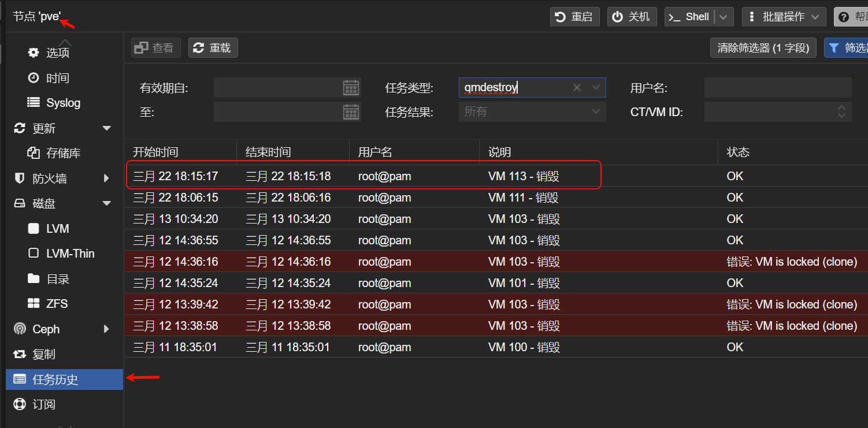Sort by 开始时间 column header
868x428 pixels.
tap(180, 152)
